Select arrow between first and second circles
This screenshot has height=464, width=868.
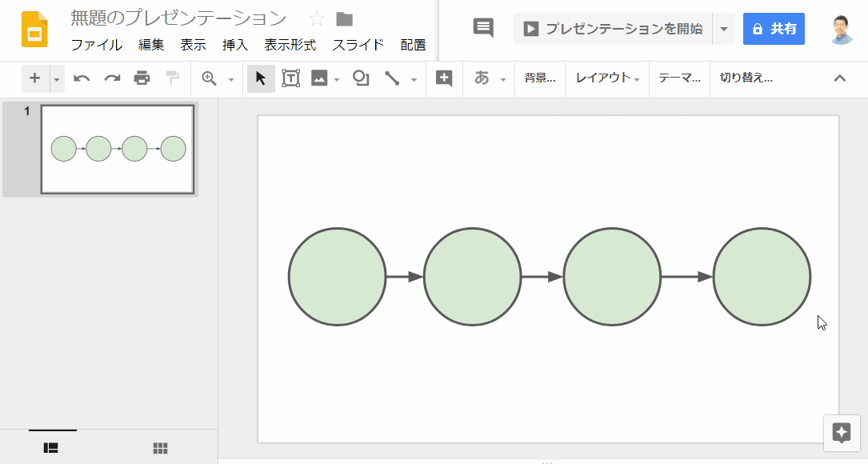point(405,277)
